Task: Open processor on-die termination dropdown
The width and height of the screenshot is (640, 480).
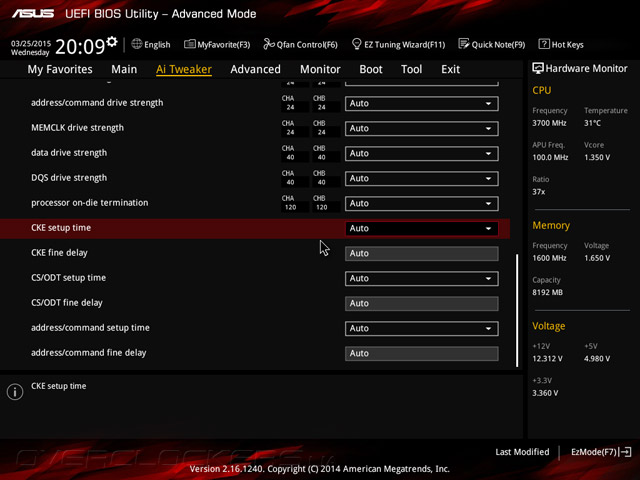Action: tap(422, 204)
